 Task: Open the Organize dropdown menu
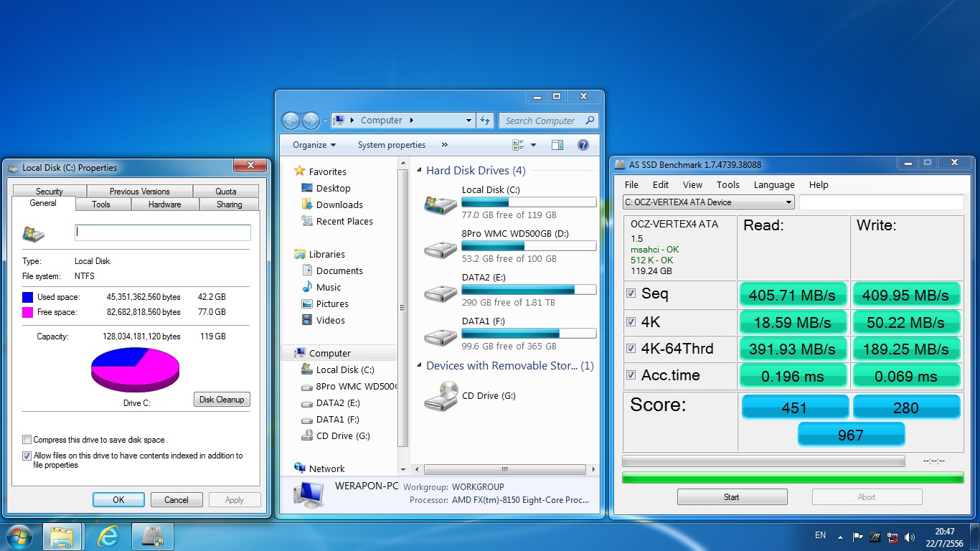point(314,145)
